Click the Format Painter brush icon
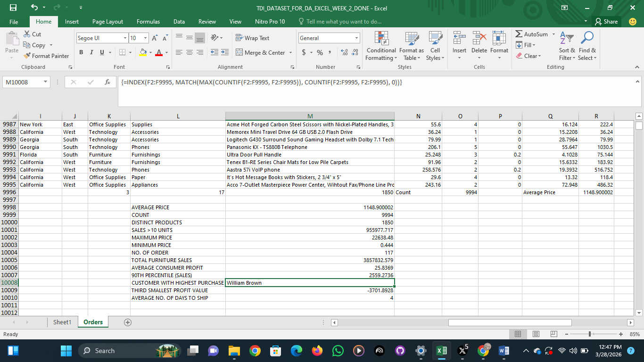 27,56
